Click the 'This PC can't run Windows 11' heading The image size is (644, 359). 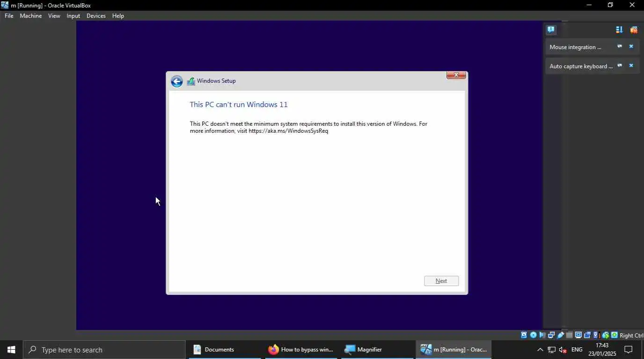click(239, 105)
